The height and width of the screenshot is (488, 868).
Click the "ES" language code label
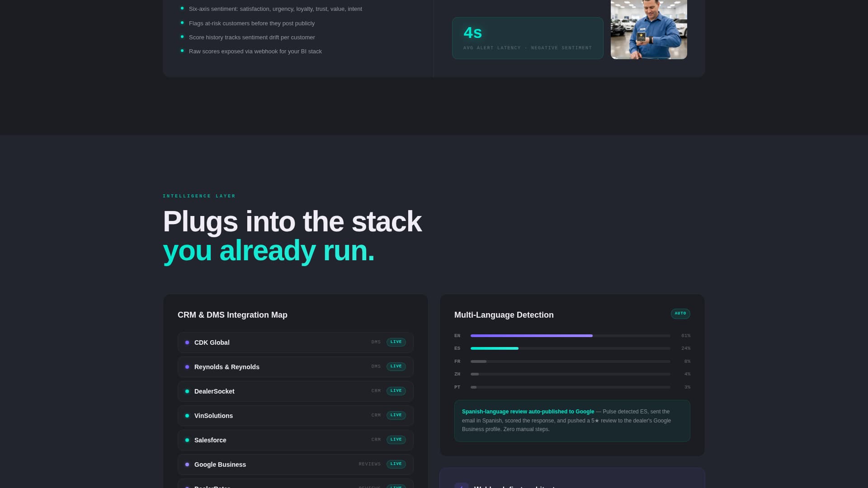point(458,348)
